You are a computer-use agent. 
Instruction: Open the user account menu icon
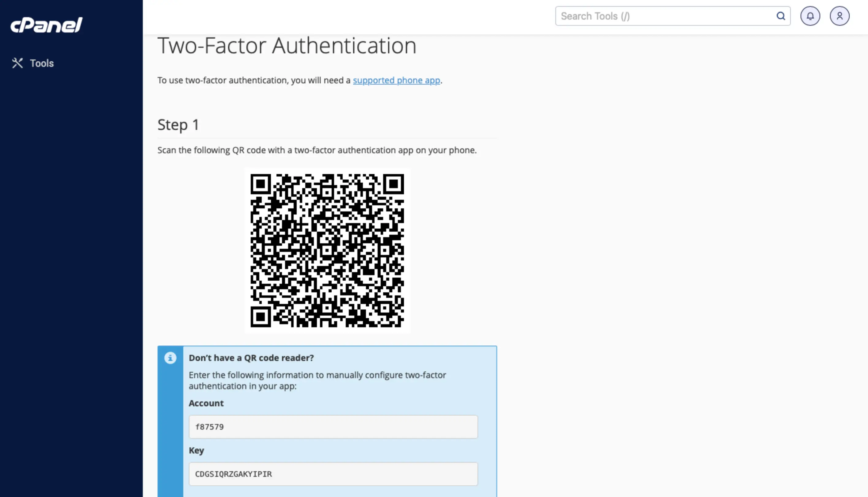point(840,16)
